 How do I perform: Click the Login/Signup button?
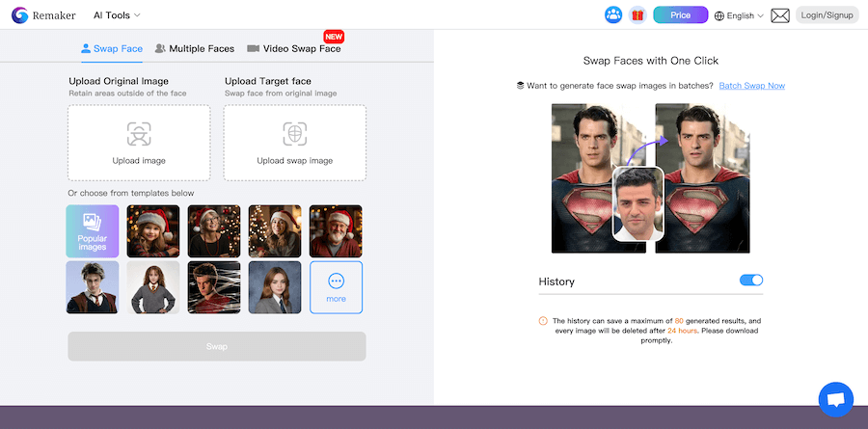[x=827, y=15]
